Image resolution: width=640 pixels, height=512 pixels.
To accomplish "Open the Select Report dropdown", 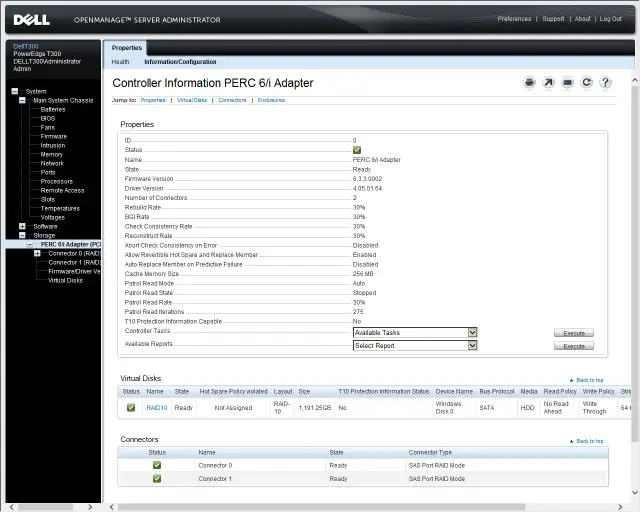I will (415, 346).
